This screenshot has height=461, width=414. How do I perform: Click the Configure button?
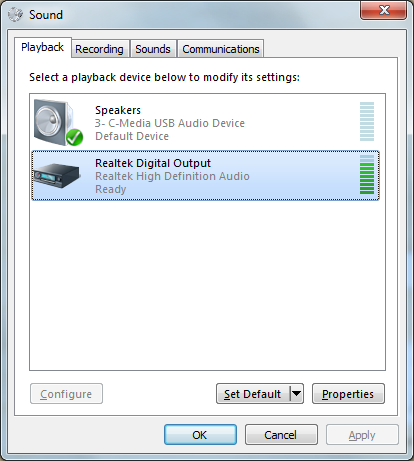tap(66, 394)
